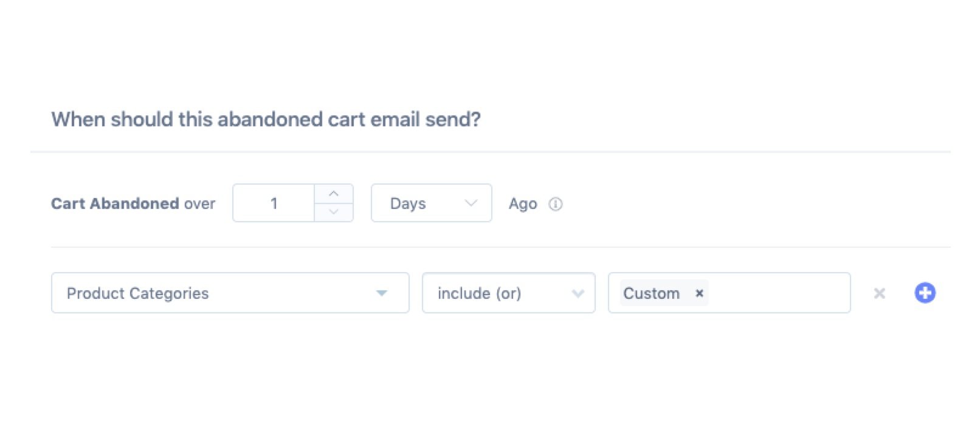Click the Ago text label
Viewport: 980px width, 430px height.
pyautogui.click(x=523, y=204)
